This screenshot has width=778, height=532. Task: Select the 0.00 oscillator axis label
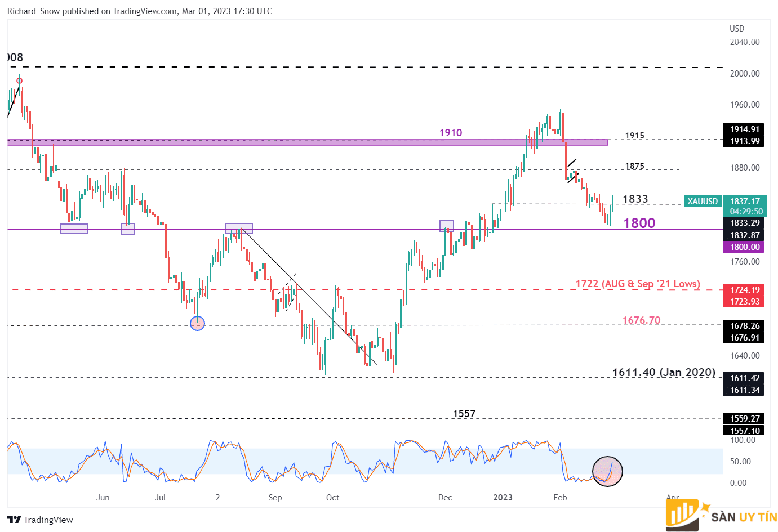738,483
